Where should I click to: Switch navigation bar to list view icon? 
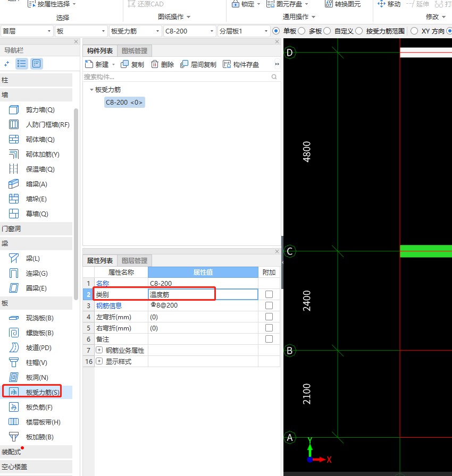(x=22, y=64)
